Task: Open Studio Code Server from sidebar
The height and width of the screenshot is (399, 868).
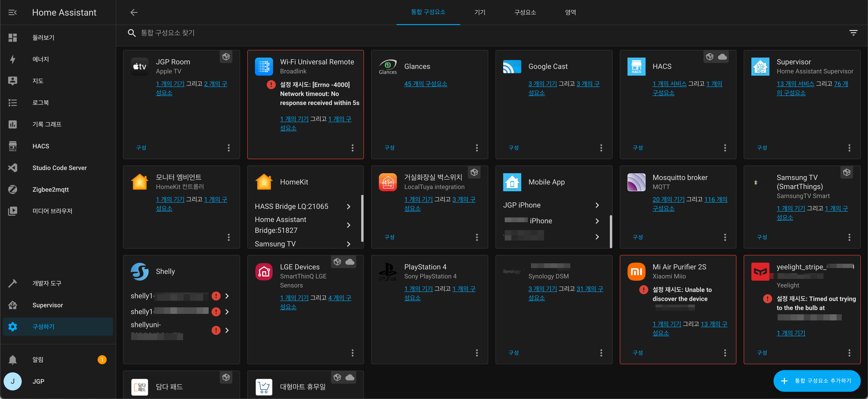Action: (59, 168)
